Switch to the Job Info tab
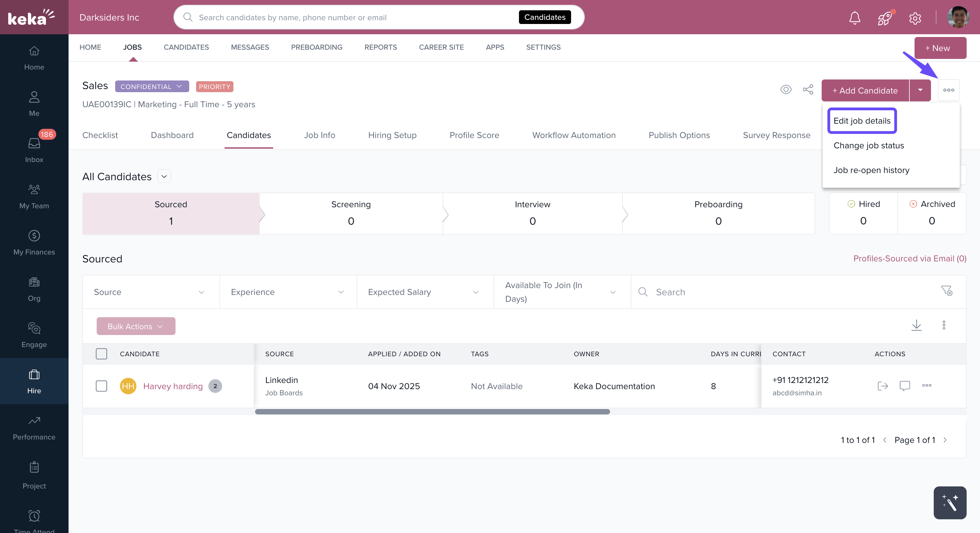980x533 pixels. (319, 135)
